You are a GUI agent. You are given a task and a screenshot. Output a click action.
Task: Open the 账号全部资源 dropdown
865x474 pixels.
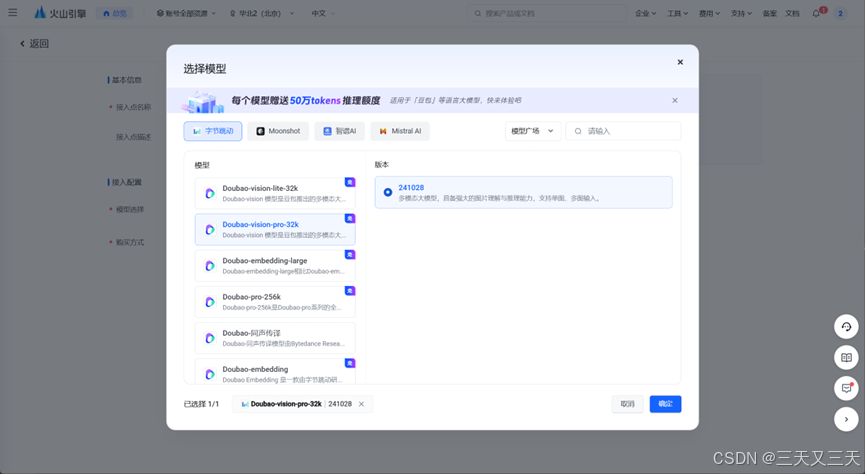186,13
